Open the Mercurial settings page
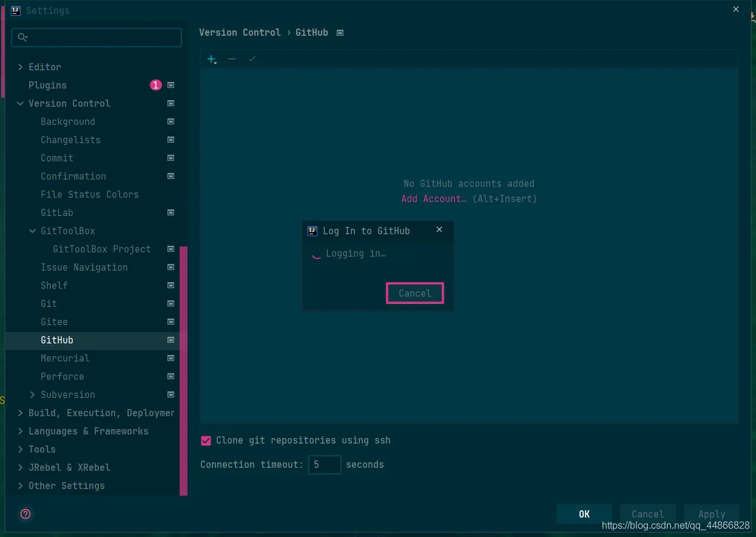The height and width of the screenshot is (537, 756). 65,359
